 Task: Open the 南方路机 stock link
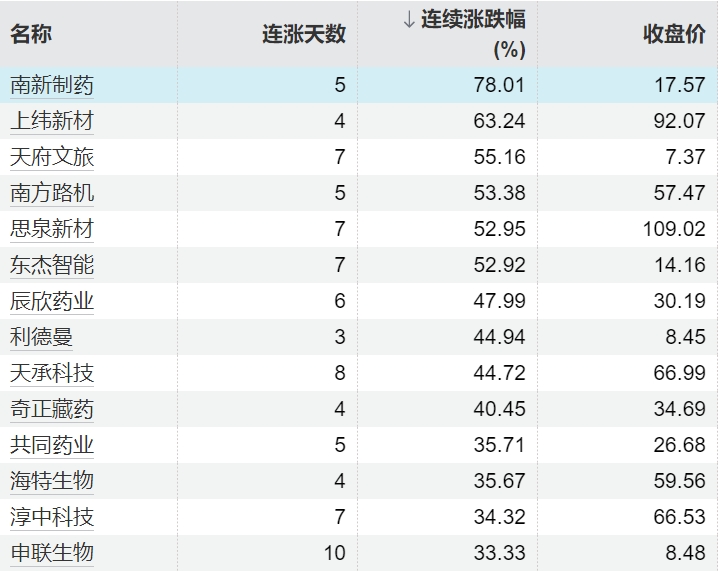pyautogui.click(x=52, y=193)
